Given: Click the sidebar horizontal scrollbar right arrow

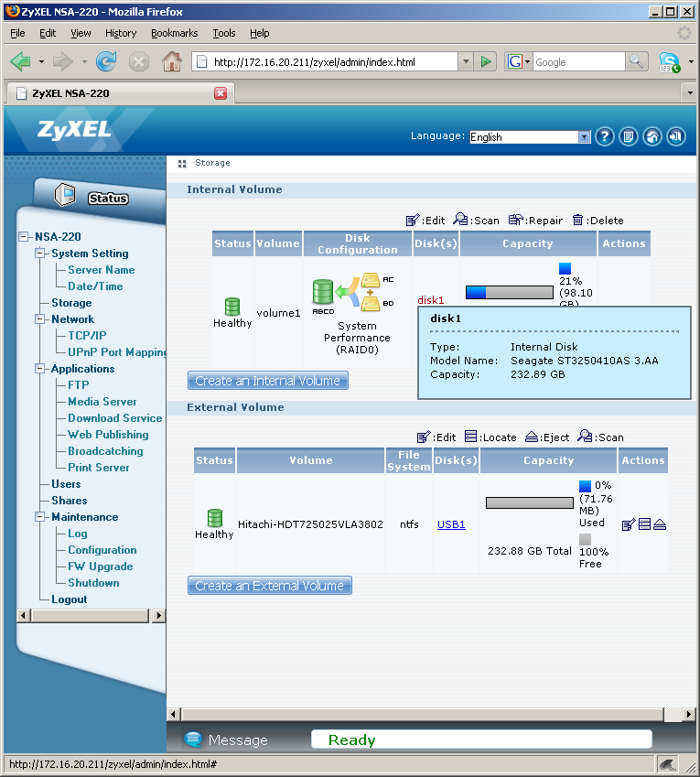Looking at the screenshot, I should [158, 616].
